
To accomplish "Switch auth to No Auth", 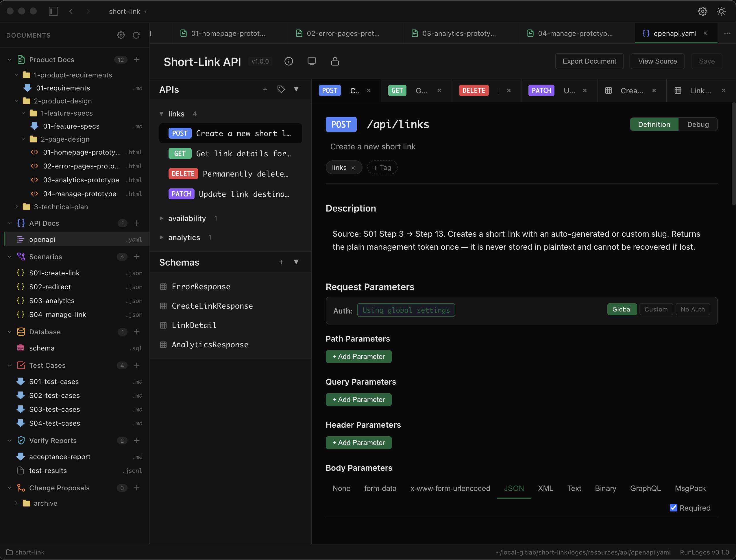I will click(x=692, y=309).
